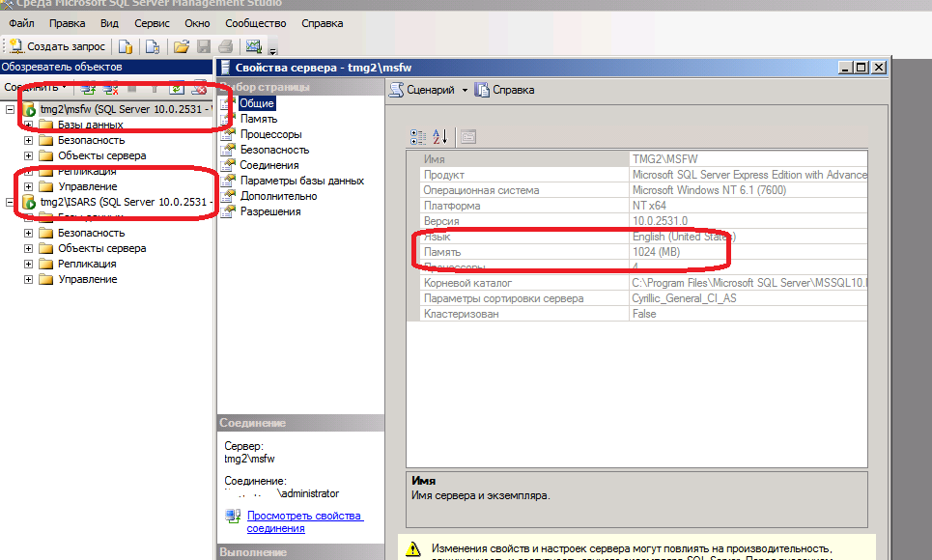932x560 pixels.
Task: Click the folder icon of Репликация under tmg2\ISARS
Action: pyautogui.click(x=45, y=264)
